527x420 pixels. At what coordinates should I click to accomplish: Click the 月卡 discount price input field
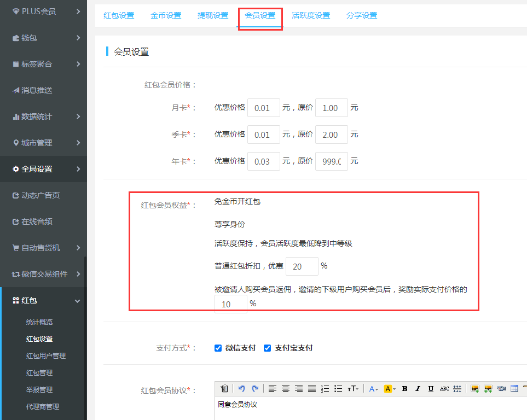(x=263, y=108)
